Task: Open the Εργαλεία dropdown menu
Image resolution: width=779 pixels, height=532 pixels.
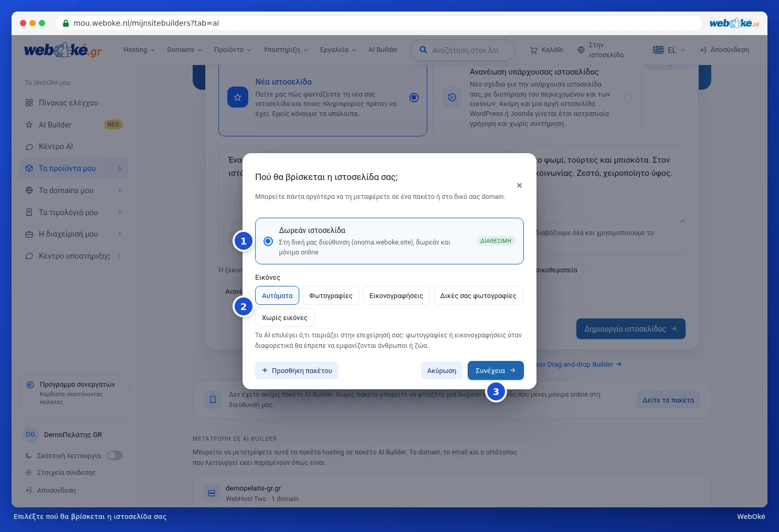Action: tap(338, 50)
